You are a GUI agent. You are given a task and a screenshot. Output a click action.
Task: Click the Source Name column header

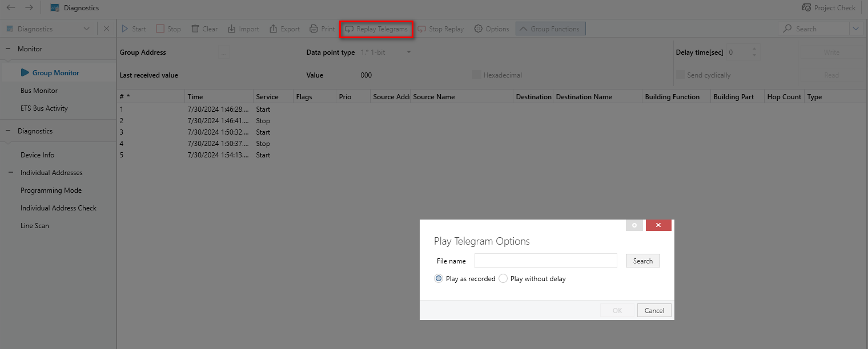click(x=461, y=96)
